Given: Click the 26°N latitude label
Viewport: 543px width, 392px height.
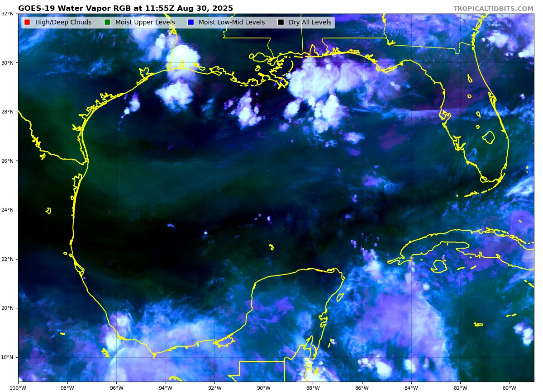Looking at the screenshot, I should click(x=8, y=161).
